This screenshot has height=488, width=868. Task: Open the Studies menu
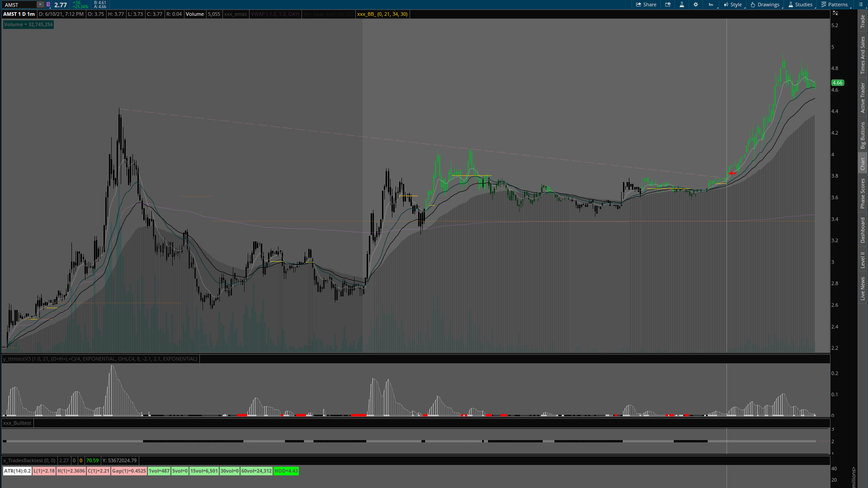tap(800, 5)
